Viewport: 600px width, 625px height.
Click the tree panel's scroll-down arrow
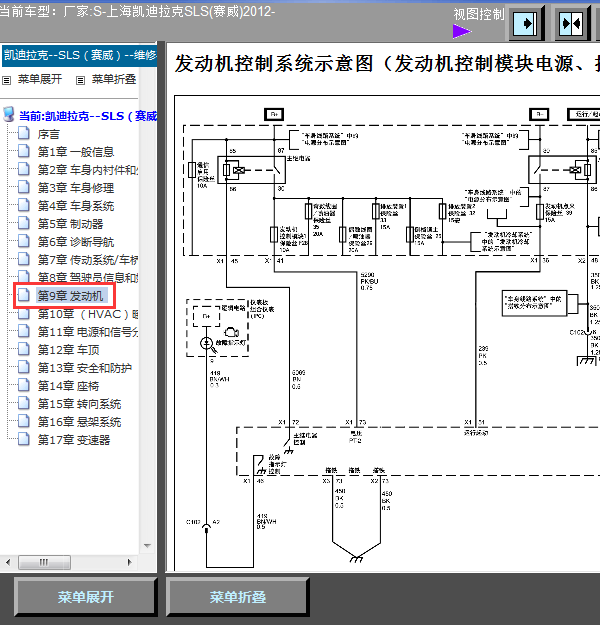[147, 546]
